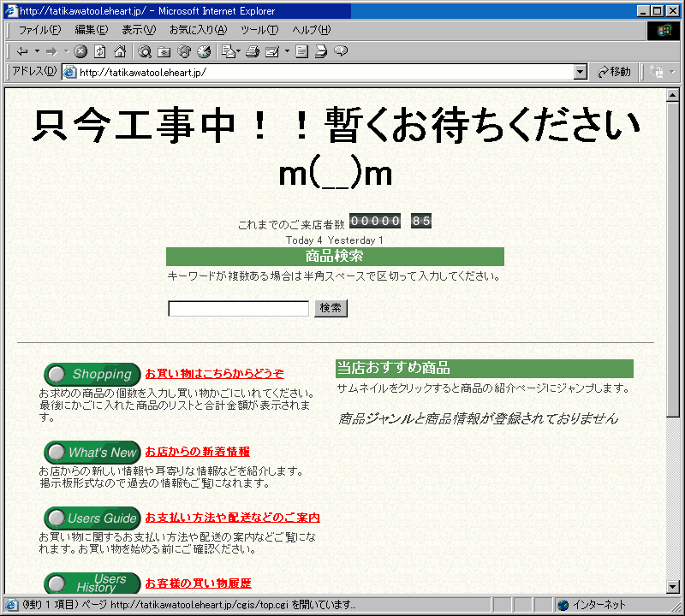Click the Edit page toolbar icon
The width and height of the screenshot is (685, 616).
click(272, 51)
